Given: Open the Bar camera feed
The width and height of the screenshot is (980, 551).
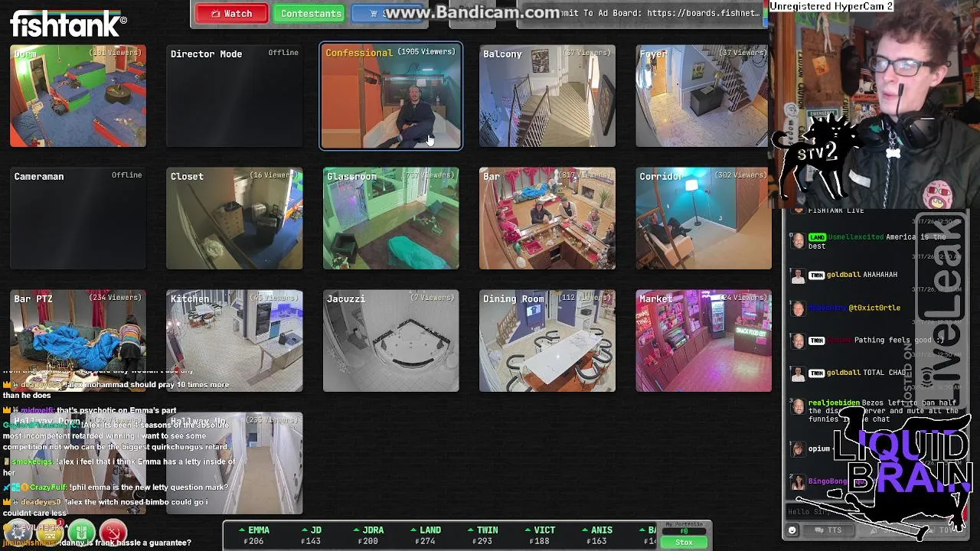Looking at the screenshot, I should pyautogui.click(x=547, y=218).
